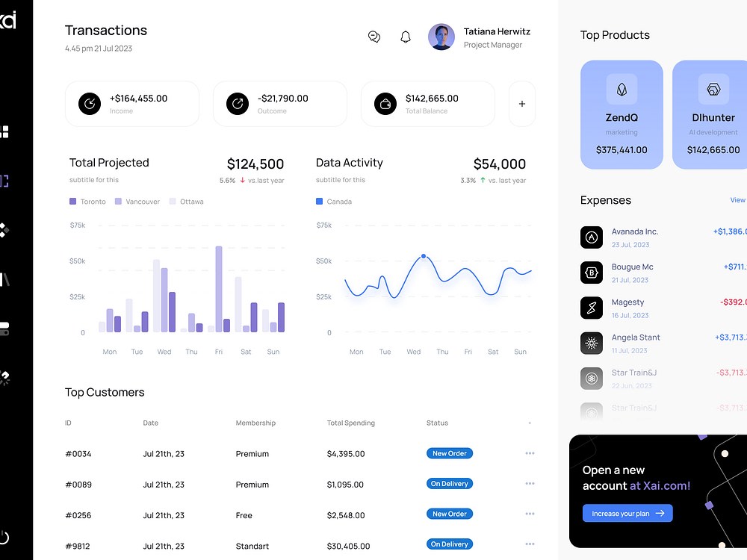
Task: Open the card icon in sidebar
Action: coord(4,329)
